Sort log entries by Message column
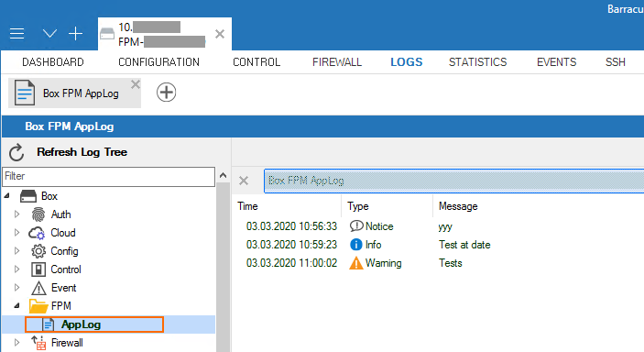The image size is (644, 352). [458, 206]
